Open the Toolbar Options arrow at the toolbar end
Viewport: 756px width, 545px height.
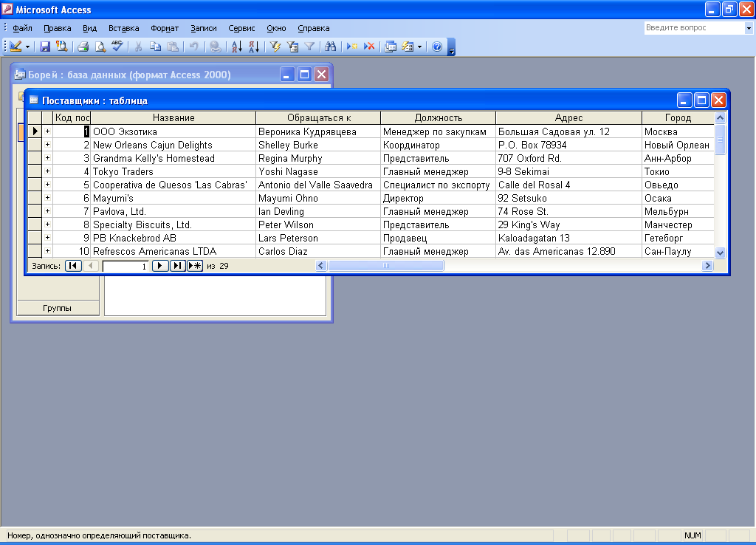point(451,47)
